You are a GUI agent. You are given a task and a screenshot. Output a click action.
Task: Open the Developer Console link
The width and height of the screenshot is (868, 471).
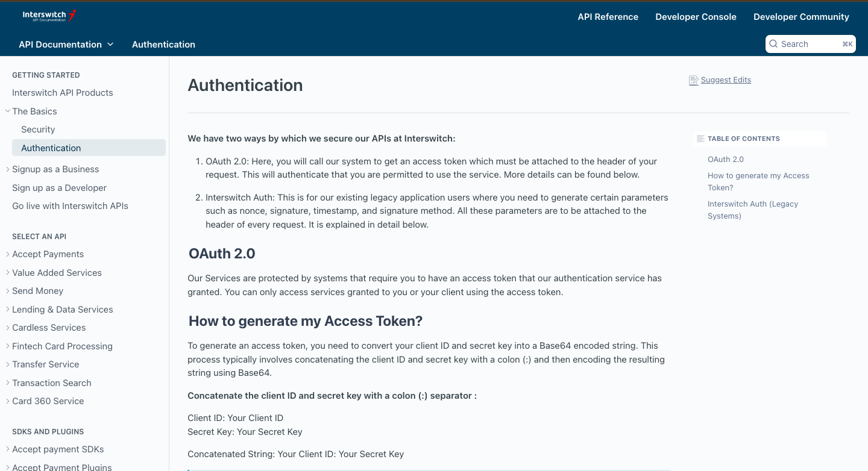click(x=696, y=17)
